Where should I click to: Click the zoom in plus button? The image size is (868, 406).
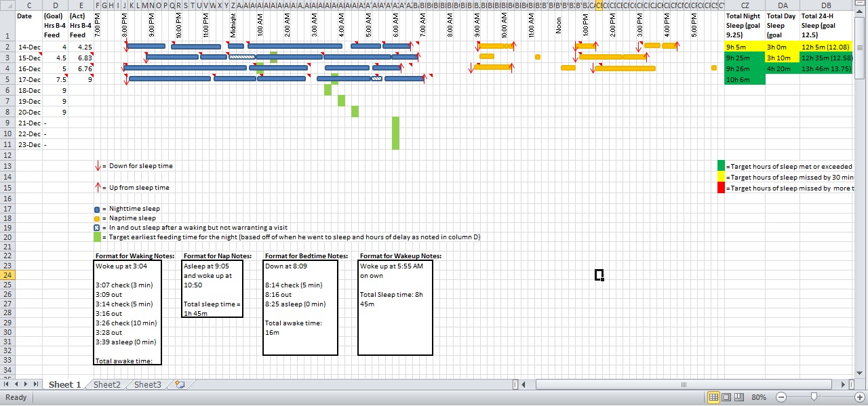pyautogui.click(x=856, y=397)
